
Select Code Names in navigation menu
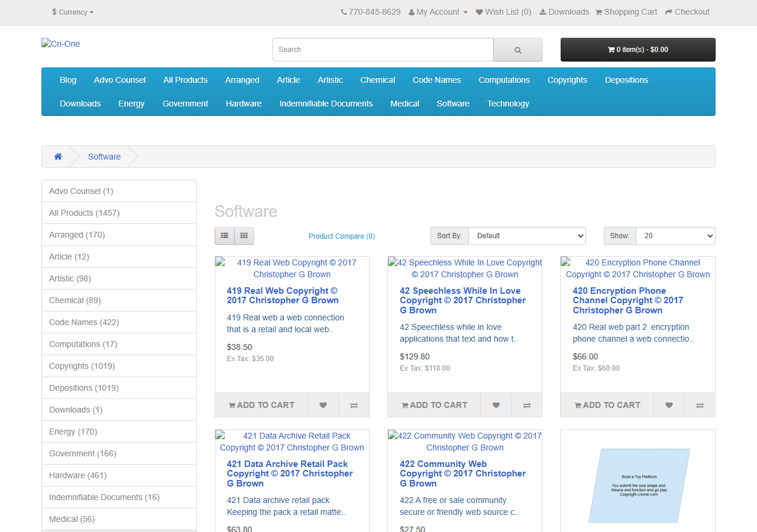point(436,80)
